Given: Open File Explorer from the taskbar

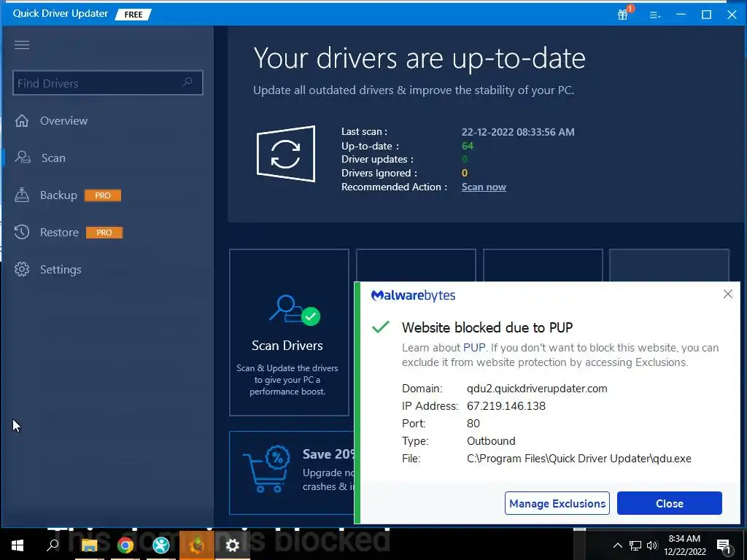Looking at the screenshot, I should coord(89,545).
